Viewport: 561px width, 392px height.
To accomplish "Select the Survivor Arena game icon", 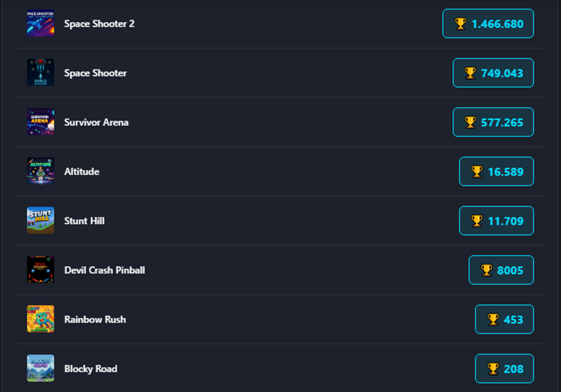I will (40, 122).
